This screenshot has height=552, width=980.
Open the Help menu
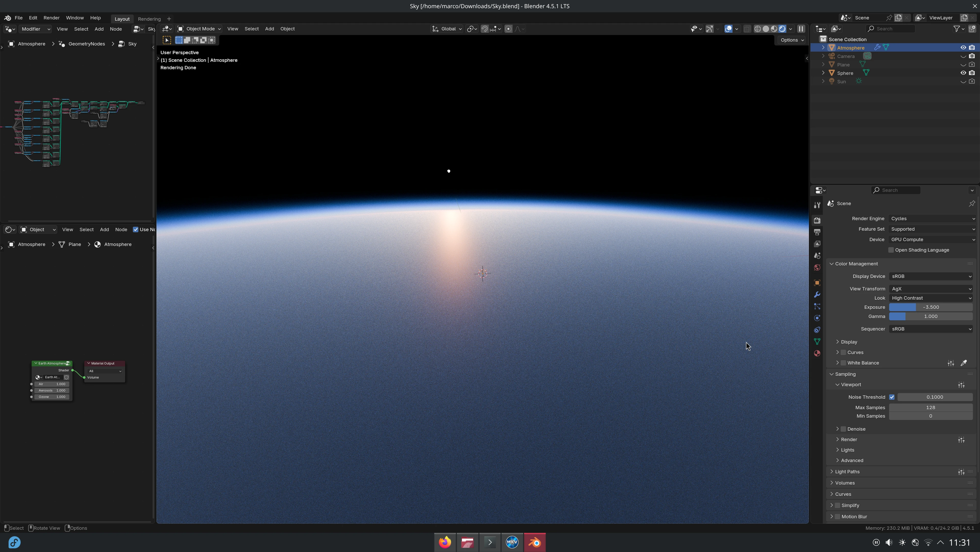pos(95,18)
